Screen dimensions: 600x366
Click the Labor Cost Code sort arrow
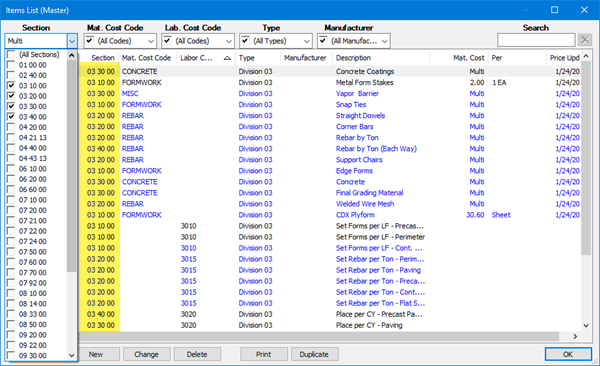(x=227, y=58)
